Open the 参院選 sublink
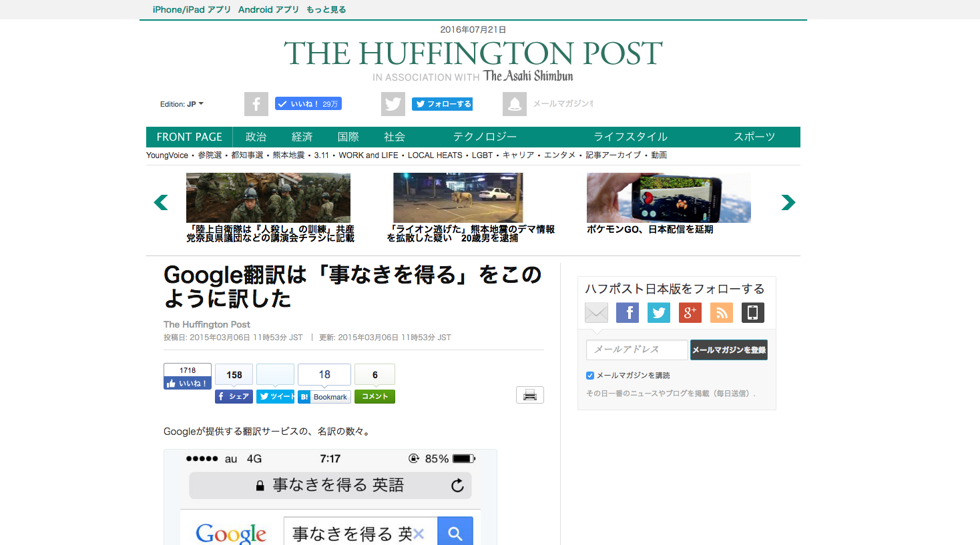Image resolution: width=980 pixels, height=545 pixels. click(x=210, y=155)
